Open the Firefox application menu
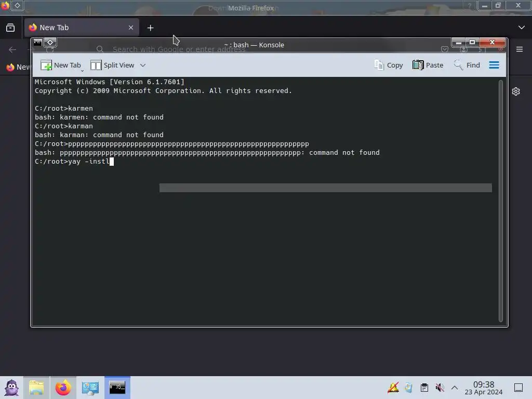The image size is (532, 399). tap(520, 49)
